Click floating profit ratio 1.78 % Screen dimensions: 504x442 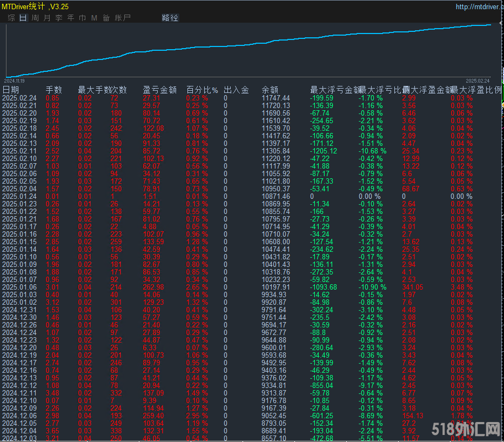[x=461, y=416]
